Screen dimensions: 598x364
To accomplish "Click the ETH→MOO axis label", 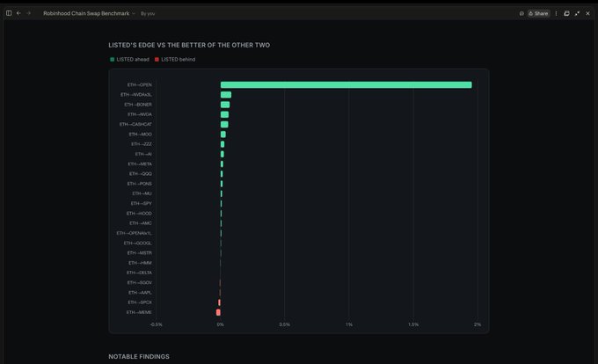I will coord(141,135).
